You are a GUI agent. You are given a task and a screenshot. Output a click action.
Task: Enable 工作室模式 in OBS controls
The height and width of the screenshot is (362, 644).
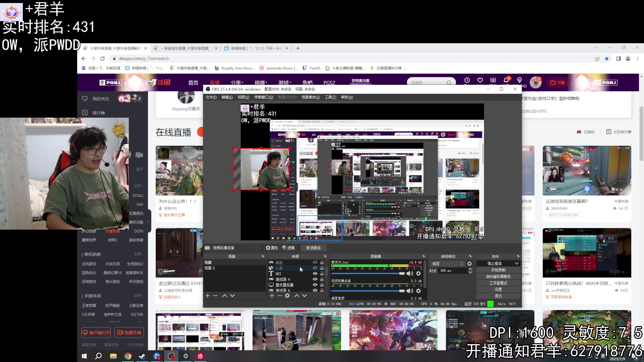coord(498,283)
